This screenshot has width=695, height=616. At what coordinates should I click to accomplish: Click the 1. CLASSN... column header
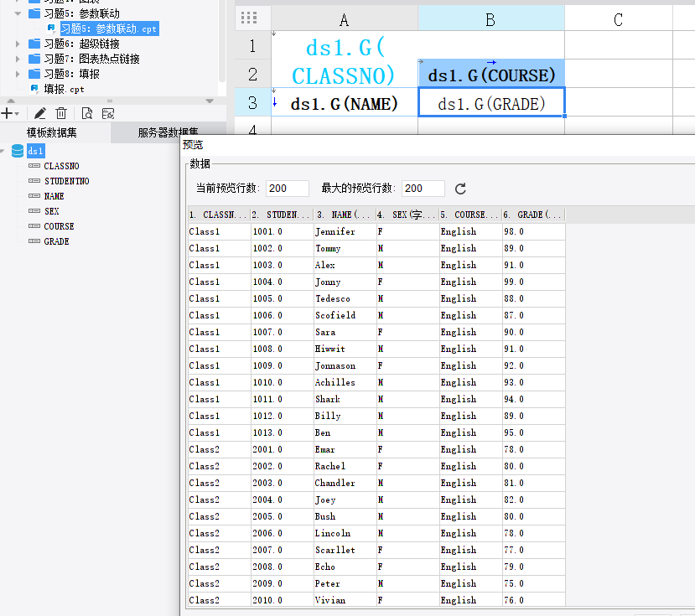pyautogui.click(x=219, y=215)
